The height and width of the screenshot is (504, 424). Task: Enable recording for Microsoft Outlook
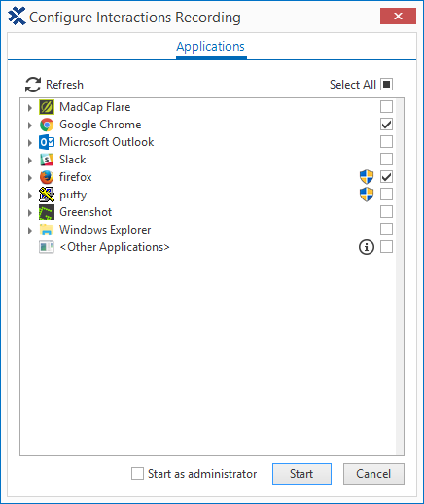[x=386, y=142]
